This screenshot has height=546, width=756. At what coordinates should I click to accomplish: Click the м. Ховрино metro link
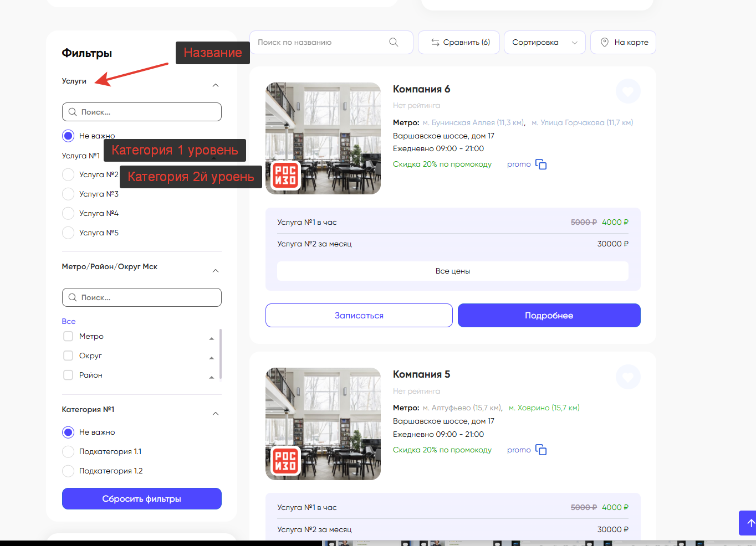544,408
